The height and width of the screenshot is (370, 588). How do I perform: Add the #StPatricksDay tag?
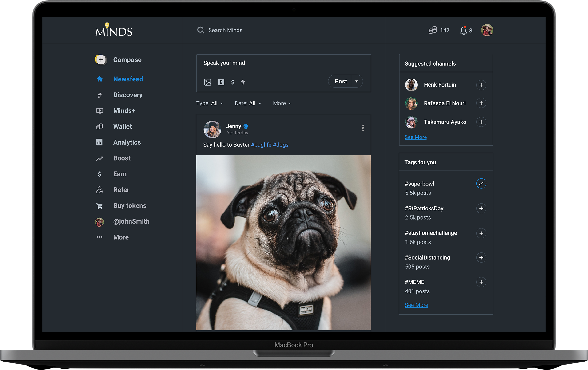pyautogui.click(x=481, y=209)
